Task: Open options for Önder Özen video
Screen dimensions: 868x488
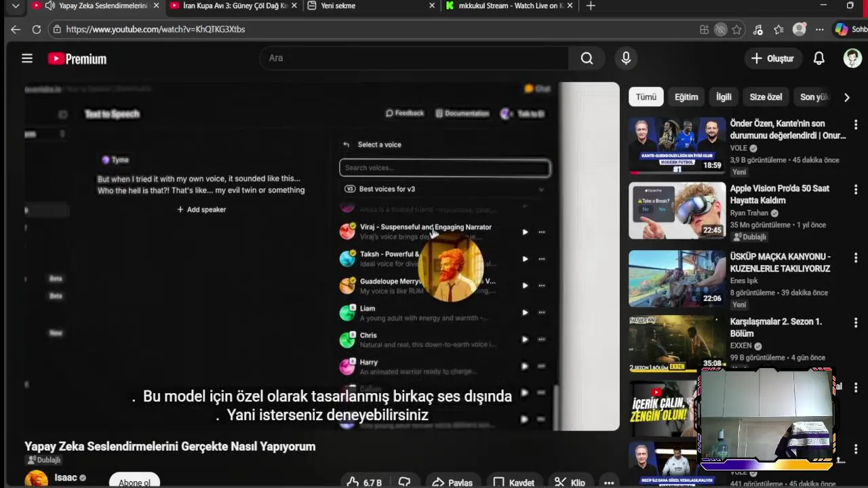Action: click(x=856, y=125)
